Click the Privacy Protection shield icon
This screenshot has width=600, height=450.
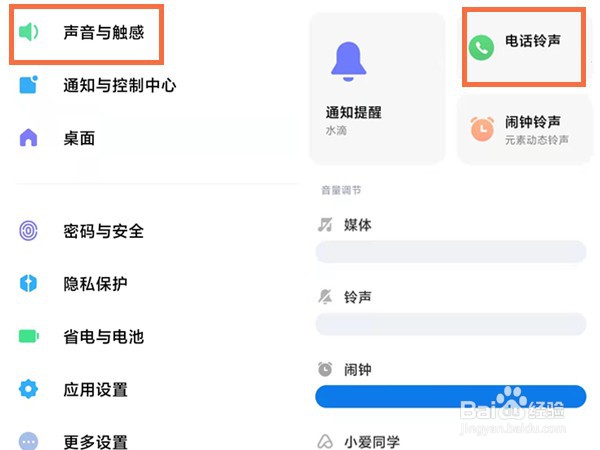point(28,284)
